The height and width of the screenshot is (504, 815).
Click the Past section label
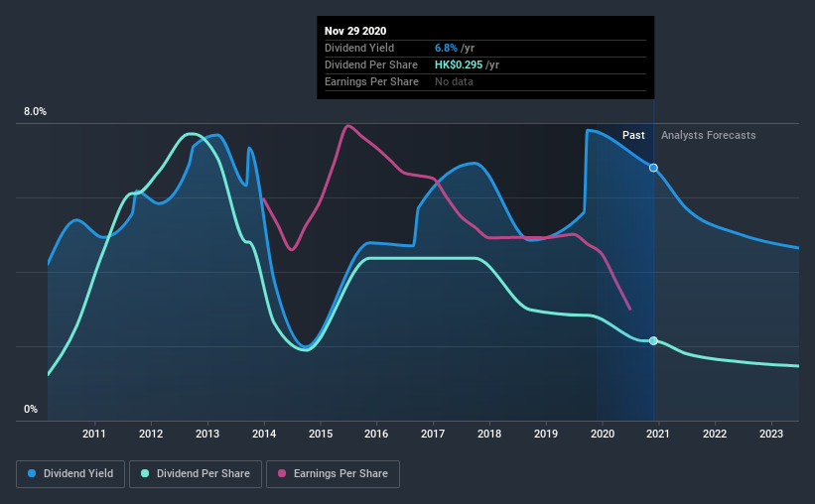pos(633,135)
